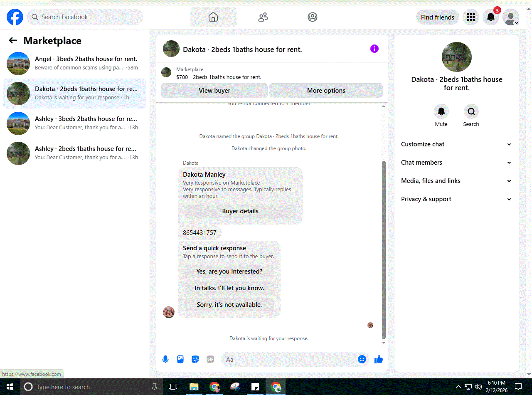Send quick reply "In talks. I'll let you know."
This screenshot has width=532, height=395.
tap(229, 288)
